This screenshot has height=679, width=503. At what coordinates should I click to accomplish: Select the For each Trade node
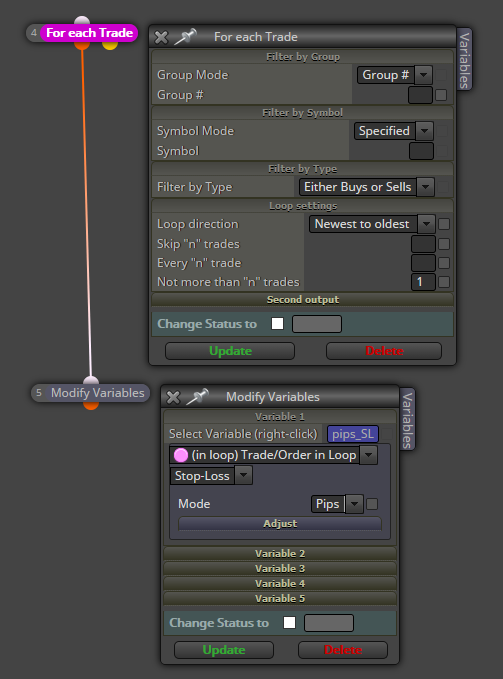click(x=89, y=33)
